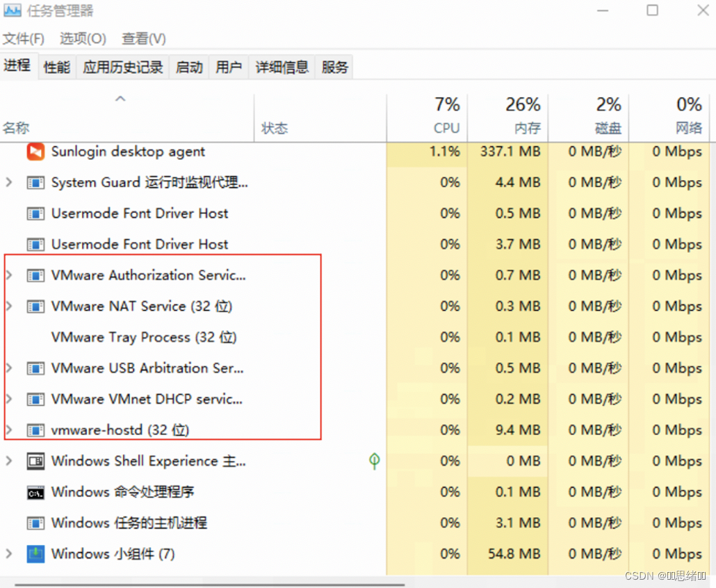The image size is (716, 588).
Task: Click the VMware USB Arbitration Service icon
Action: point(35,368)
